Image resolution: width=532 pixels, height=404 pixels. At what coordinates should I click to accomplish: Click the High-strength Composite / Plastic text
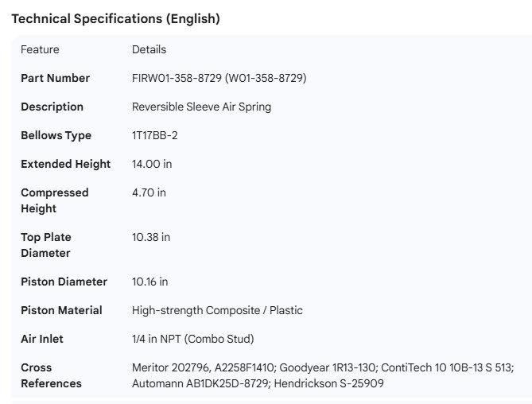(x=217, y=310)
